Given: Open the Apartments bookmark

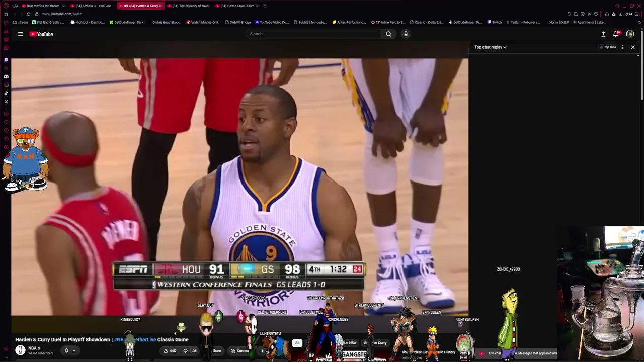Looking at the screenshot, I should (590, 22).
